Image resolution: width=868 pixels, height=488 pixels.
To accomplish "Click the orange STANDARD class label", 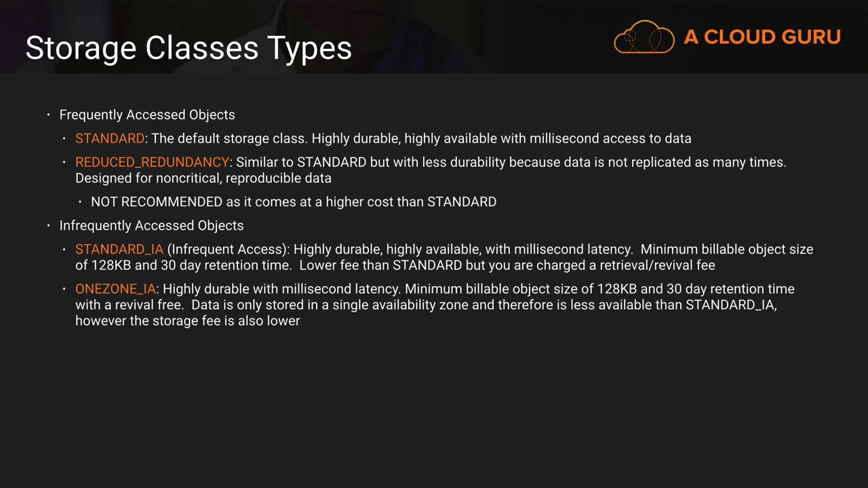I will tap(109, 138).
